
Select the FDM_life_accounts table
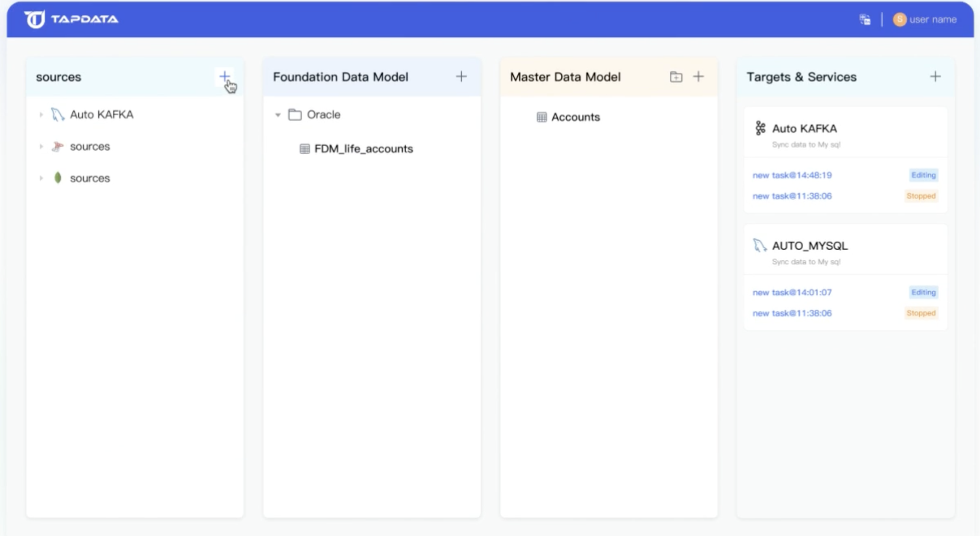click(x=363, y=149)
